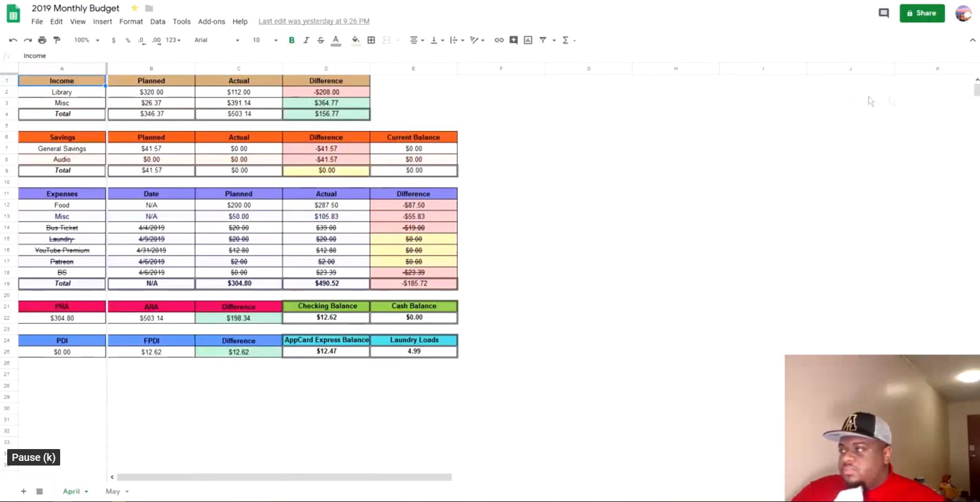The image size is (980, 502).
Task: Open the last edit history link
Action: 314,22
